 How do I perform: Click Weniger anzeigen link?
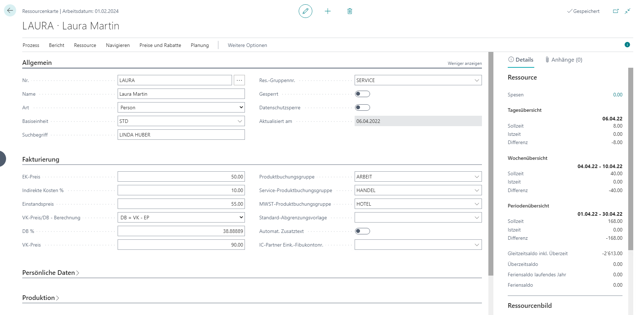pos(465,63)
